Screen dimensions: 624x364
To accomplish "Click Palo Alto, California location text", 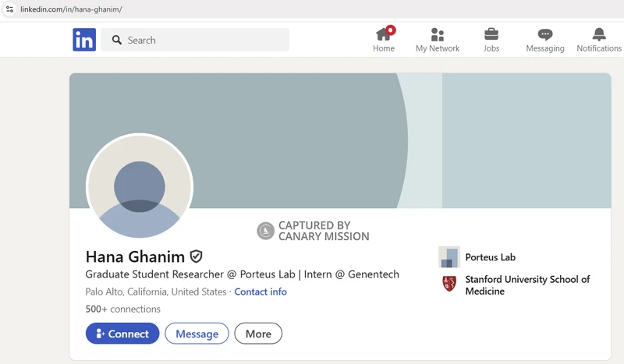I will (156, 292).
